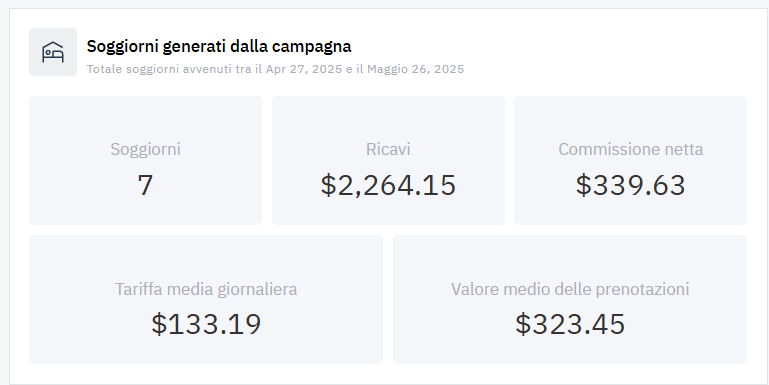Open the Soggiorni stat card

click(x=145, y=160)
